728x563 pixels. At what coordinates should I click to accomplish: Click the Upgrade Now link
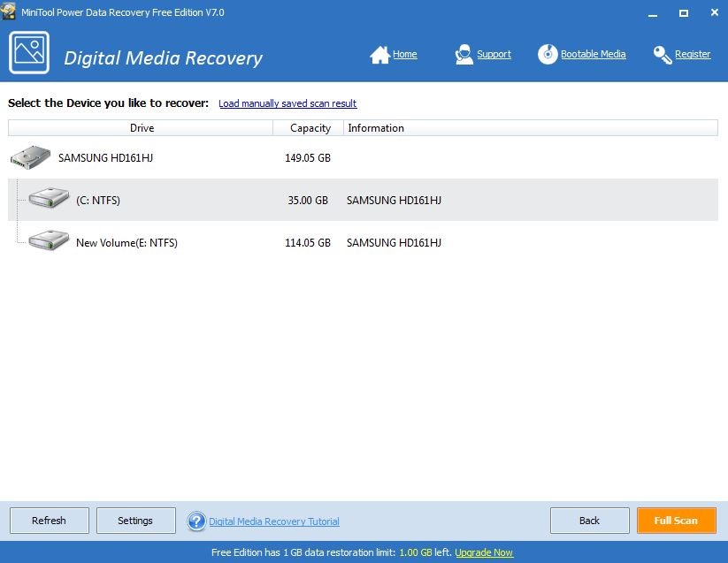(x=484, y=552)
